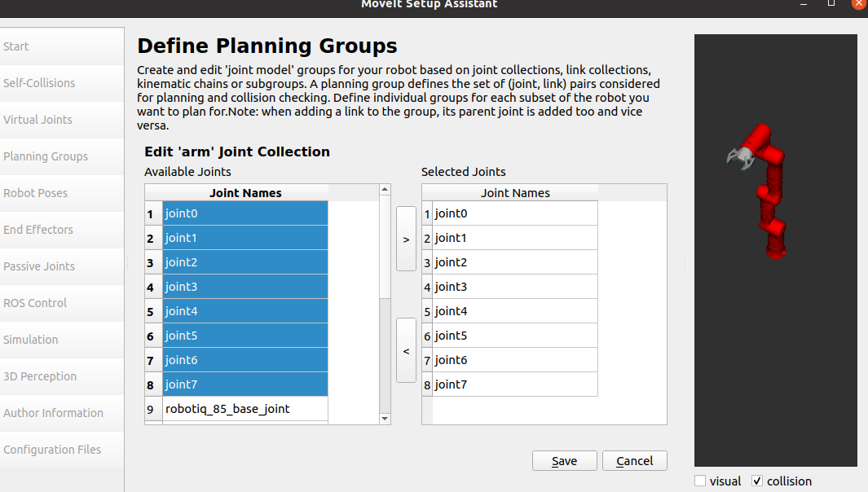Remove selected joints with the < arrow button

point(406,350)
